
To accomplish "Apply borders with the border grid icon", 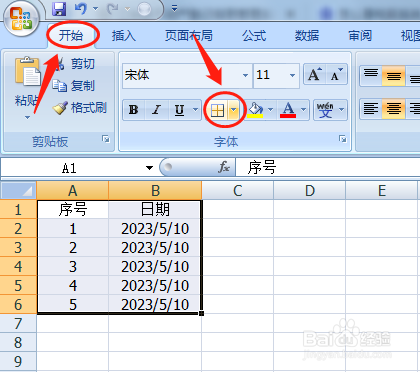I will (217, 110).
